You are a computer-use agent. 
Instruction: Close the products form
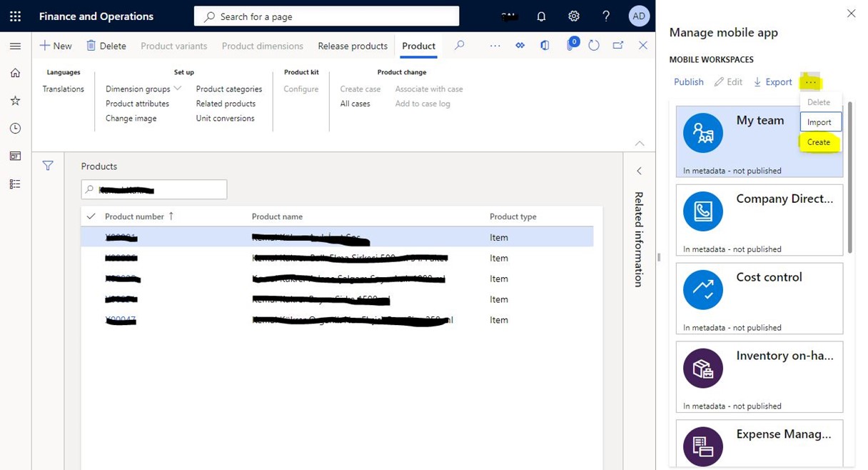[642, 45]
